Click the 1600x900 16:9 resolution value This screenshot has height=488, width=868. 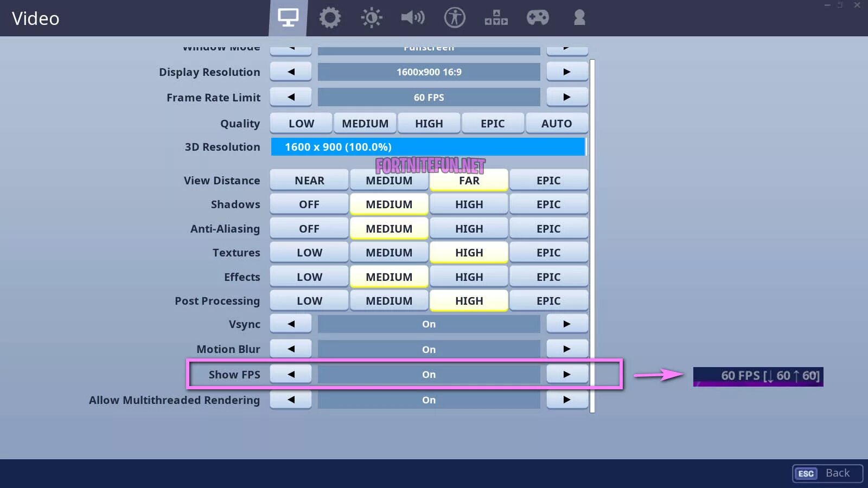(x=429, y=72)
